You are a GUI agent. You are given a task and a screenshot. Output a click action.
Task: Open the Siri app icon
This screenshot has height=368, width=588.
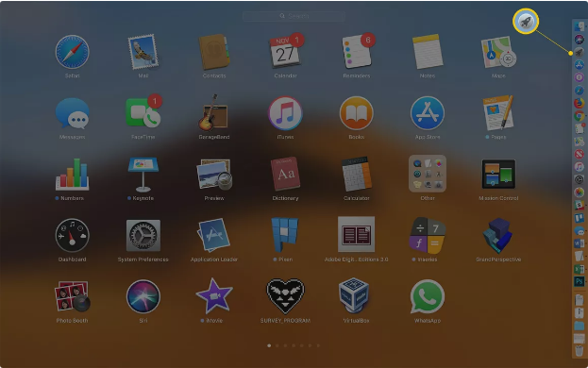[143, 296]
